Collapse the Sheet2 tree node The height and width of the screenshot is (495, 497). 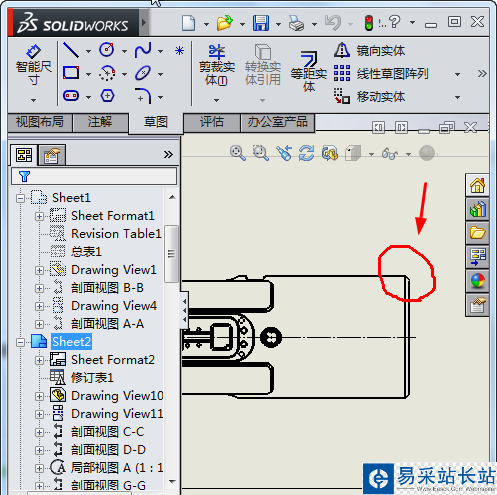(20, 342)
